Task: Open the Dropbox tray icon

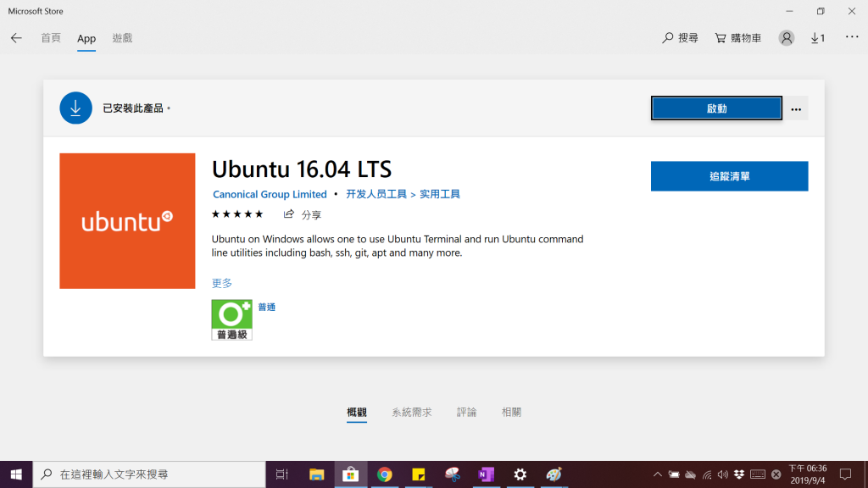Action: tap(739, 474)
